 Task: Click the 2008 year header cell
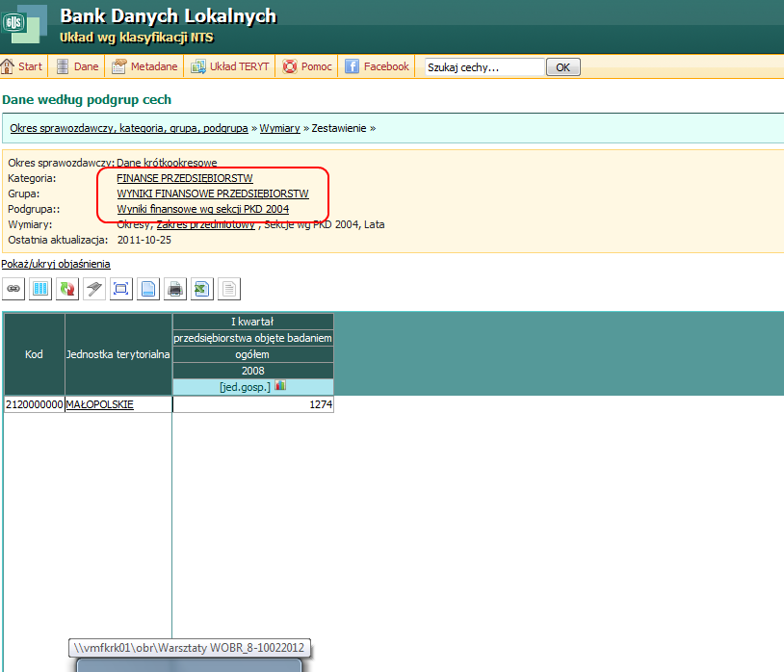[253, 371]
